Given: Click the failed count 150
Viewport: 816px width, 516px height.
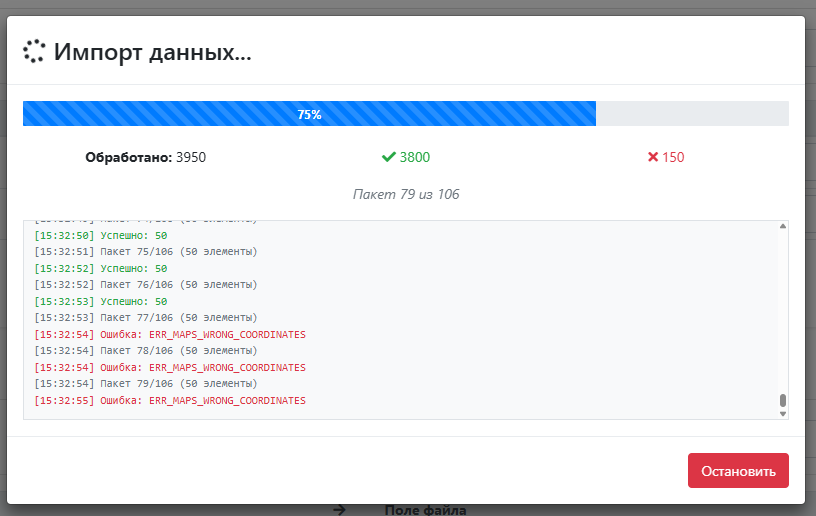Looking at the screenshot, I should (673, 157).
